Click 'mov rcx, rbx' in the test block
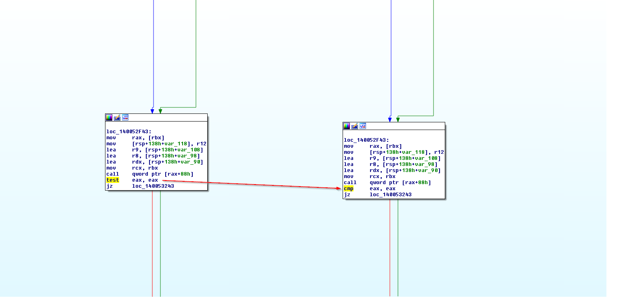Viewport: 644px width, 300px height. (x=132, y=168)
